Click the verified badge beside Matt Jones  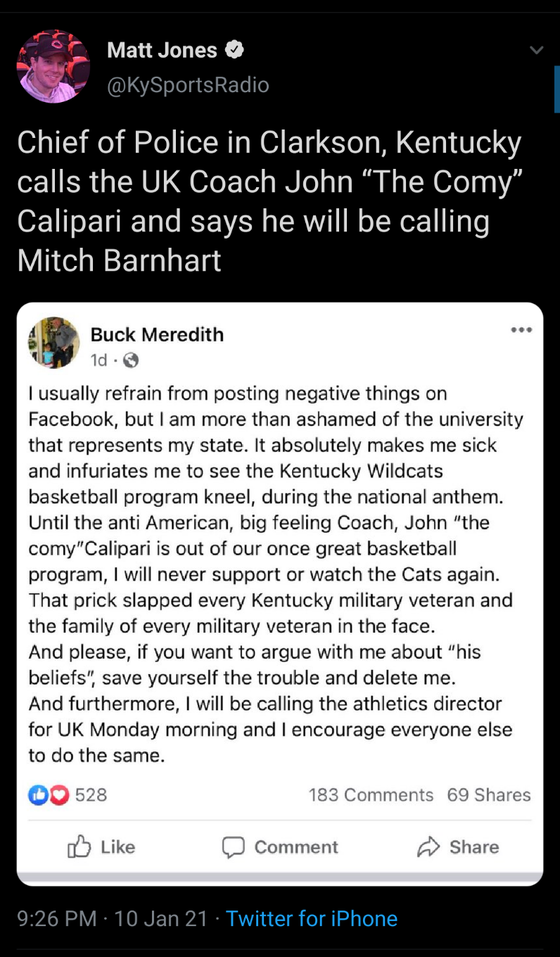234,50
